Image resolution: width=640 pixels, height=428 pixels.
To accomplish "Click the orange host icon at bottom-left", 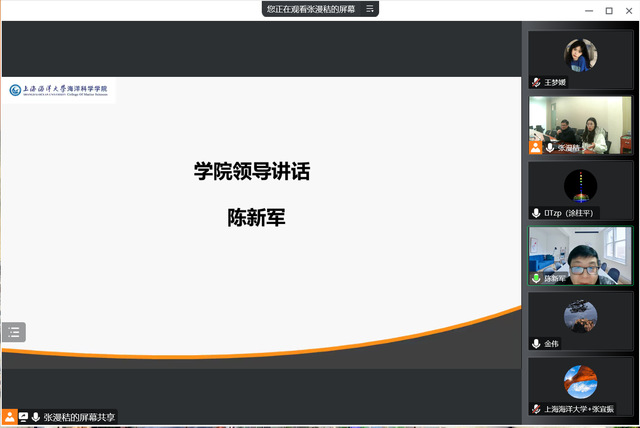I will click(x=9, y=417).
